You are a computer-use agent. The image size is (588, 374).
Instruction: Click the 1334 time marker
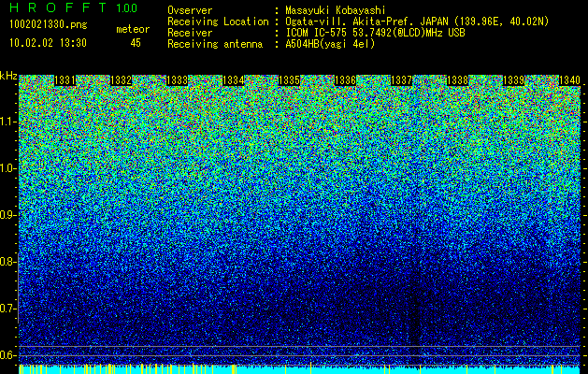coord(234,80)
